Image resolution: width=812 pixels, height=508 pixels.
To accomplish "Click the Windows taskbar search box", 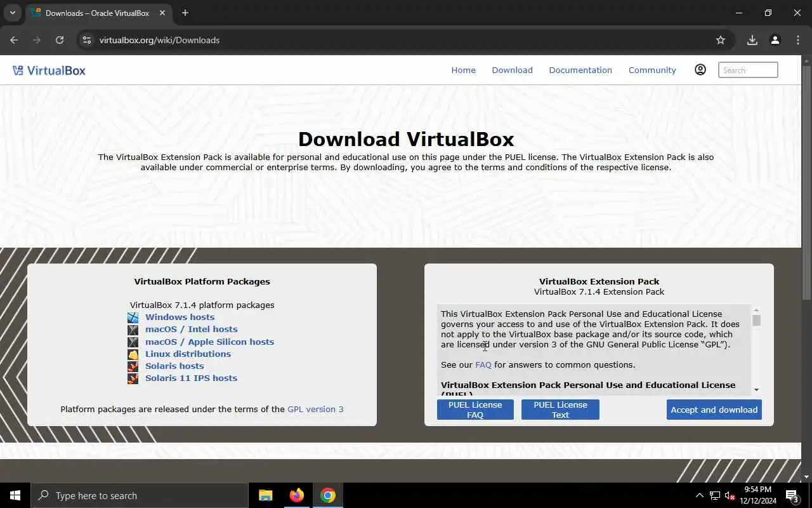I will pos(140,495).
